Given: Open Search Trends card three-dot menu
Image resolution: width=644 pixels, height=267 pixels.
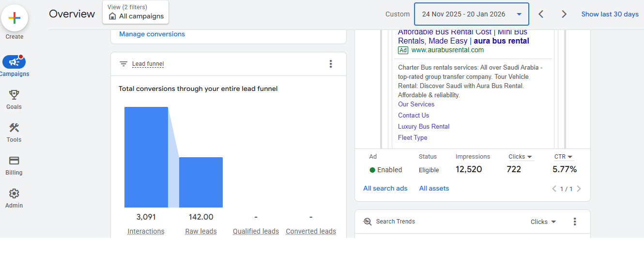Looking at the screenshot, I should 575,222.
